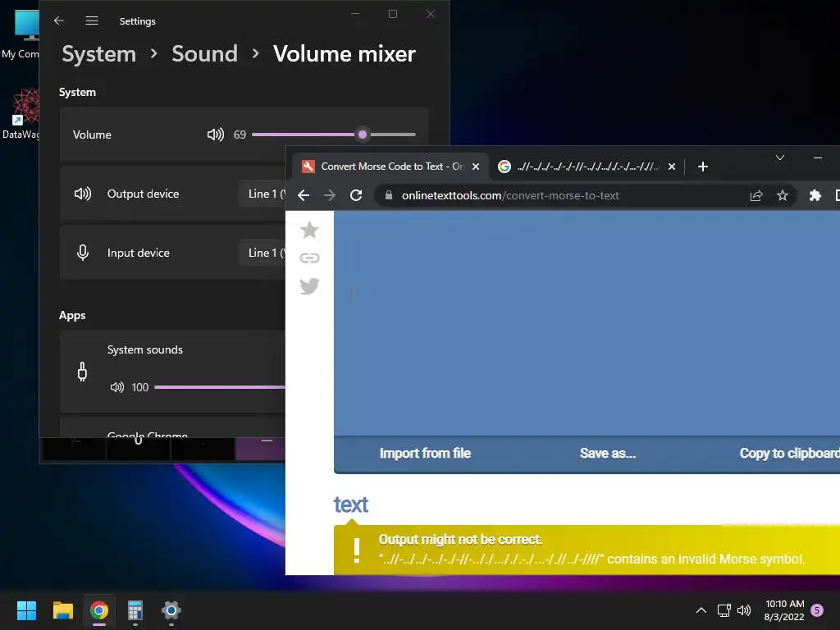
Task: Open Windows Start menu
Action: coord(26,610)
